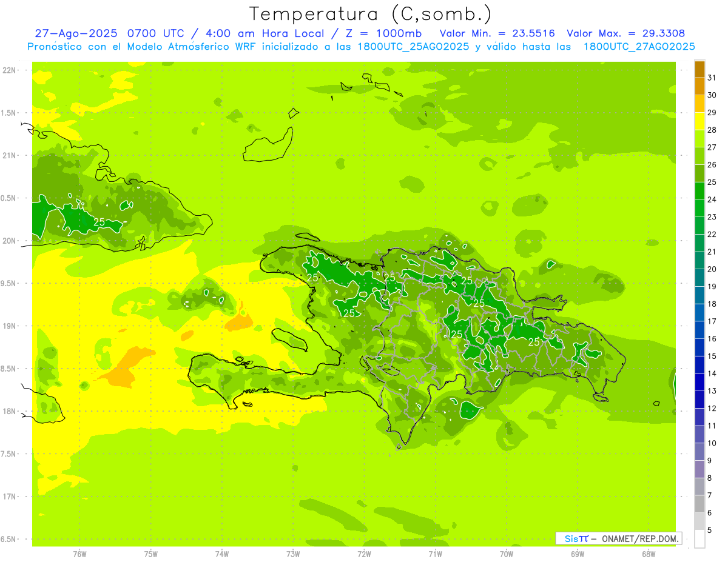Click legend value 27
The height and width of the screenshot is (562, 728).
click(712, 147)
